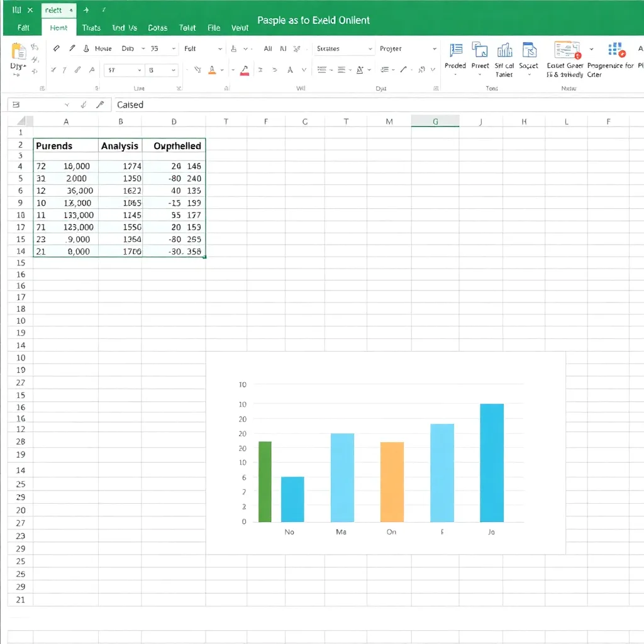Click the orange-underlined font color icon
Screen dimensions: 644x644
[213, 70]
